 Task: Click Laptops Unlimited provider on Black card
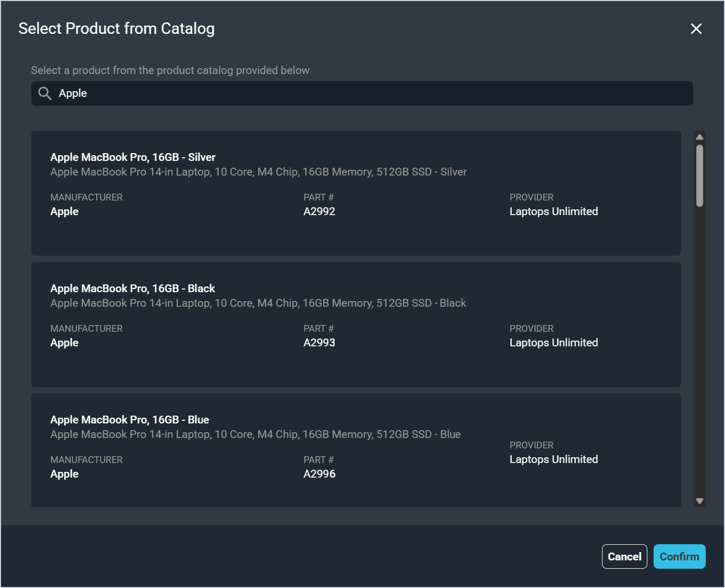click(x=554, y=343)
